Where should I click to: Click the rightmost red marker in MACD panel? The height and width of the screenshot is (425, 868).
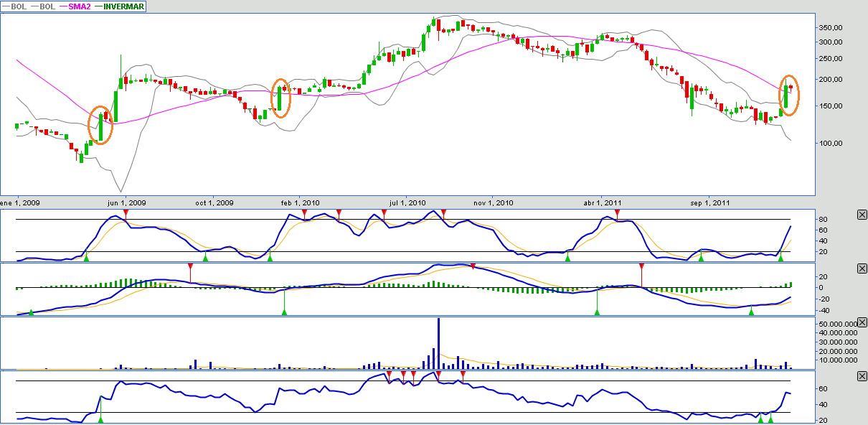click(641, 271)
